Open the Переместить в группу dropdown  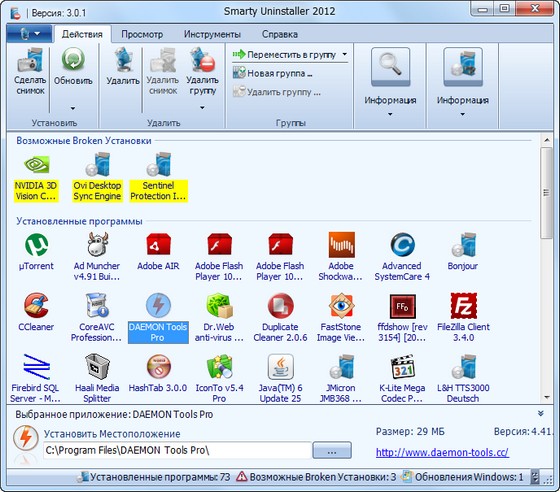click(290, 55)
